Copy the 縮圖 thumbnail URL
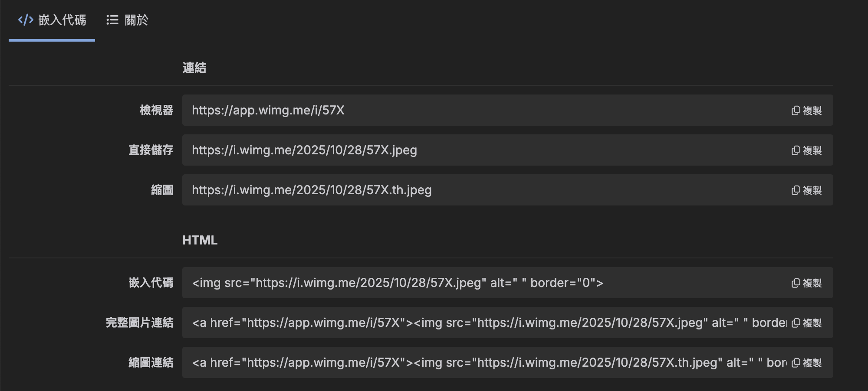This screenshot has width=868, height=391. pos(806,190)
